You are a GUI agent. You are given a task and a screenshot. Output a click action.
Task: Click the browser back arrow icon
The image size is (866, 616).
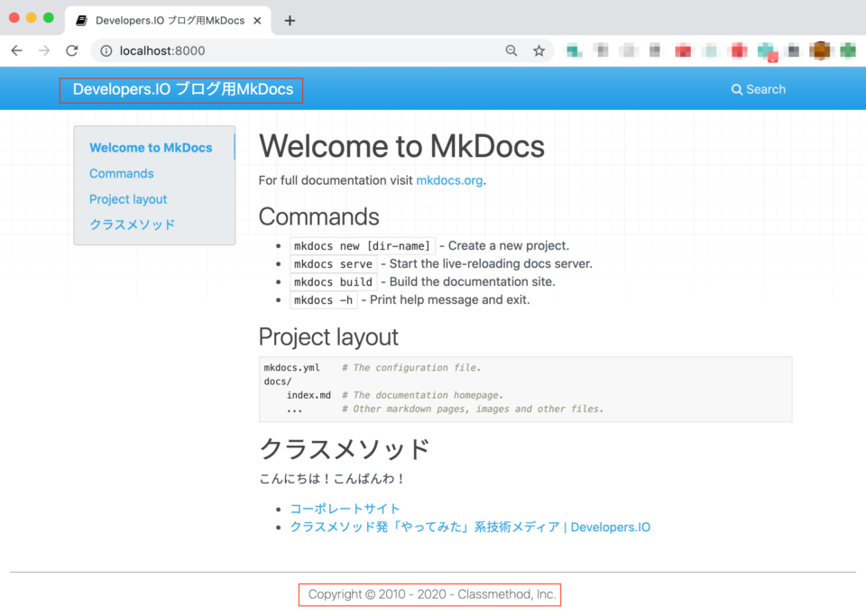(16, 51)
